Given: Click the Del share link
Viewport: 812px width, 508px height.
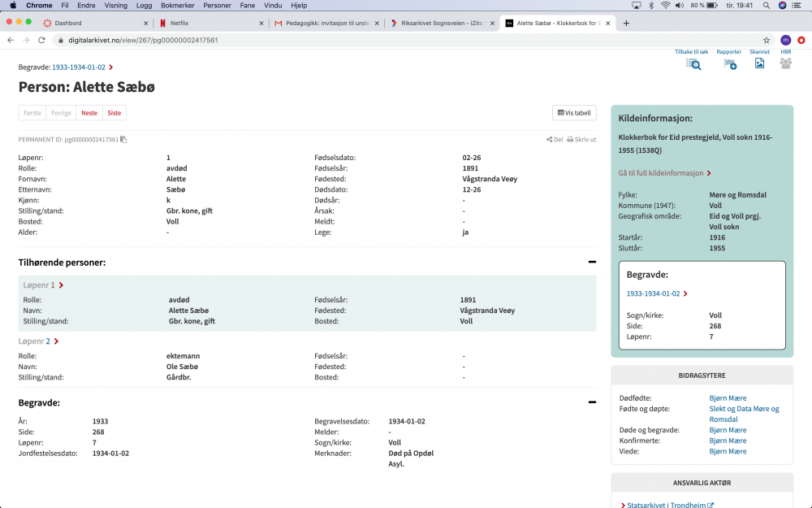Looking at the screenshot, I should [555, 140].
